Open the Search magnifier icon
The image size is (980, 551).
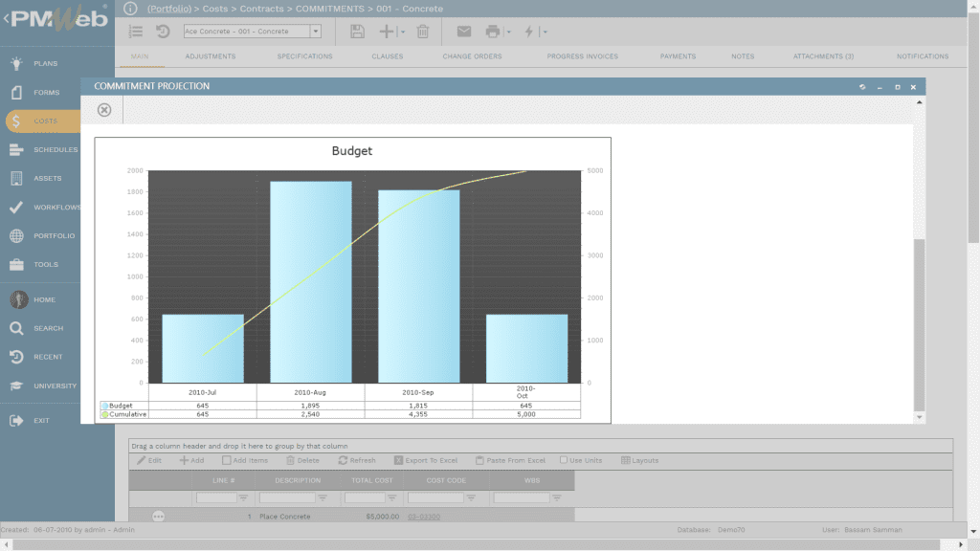pyautogui.click(x=16, y=328)
